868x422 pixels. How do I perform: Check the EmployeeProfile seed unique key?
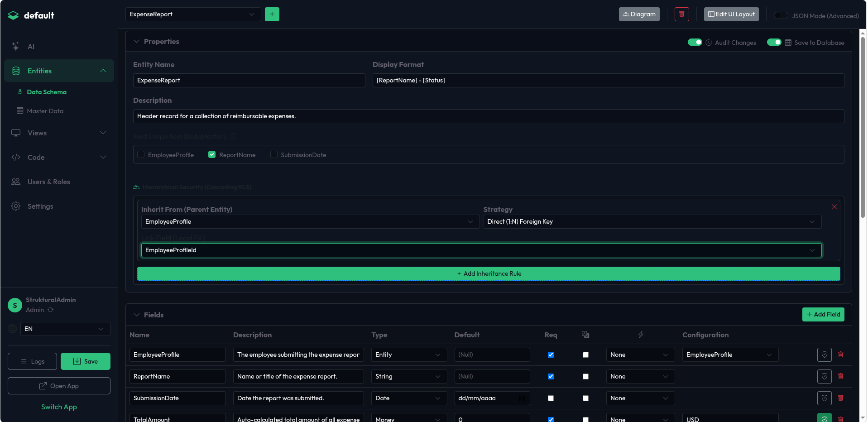click(x=141, y=154)
